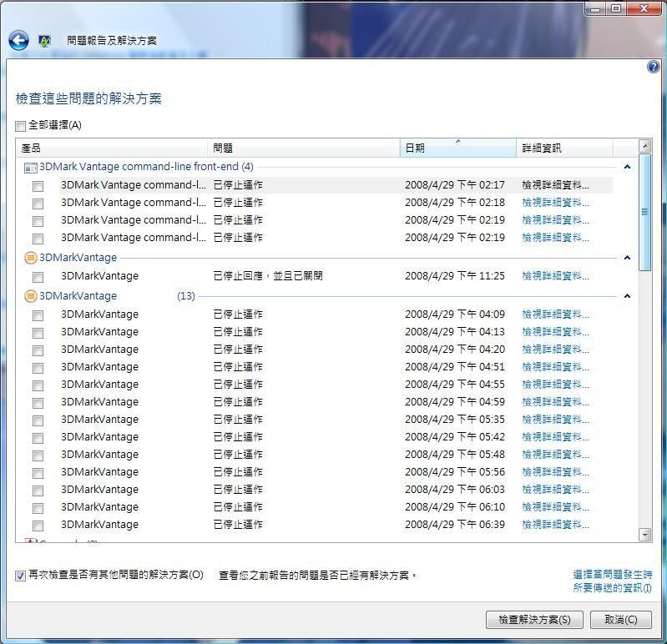Collapse the 3DMark Vantage command-line front-end group
Screen dimensions: 667x644
(x=627, y=167)
